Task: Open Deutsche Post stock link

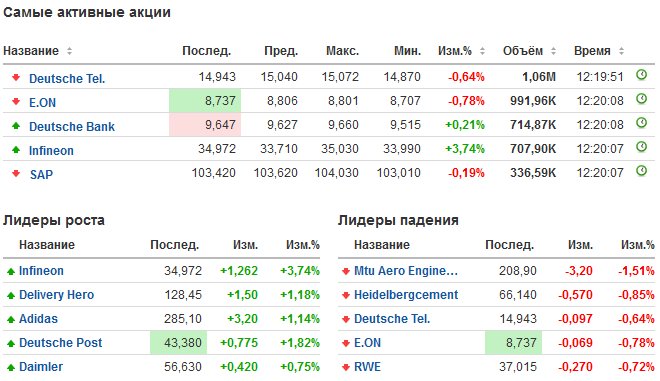Action: 61,343
